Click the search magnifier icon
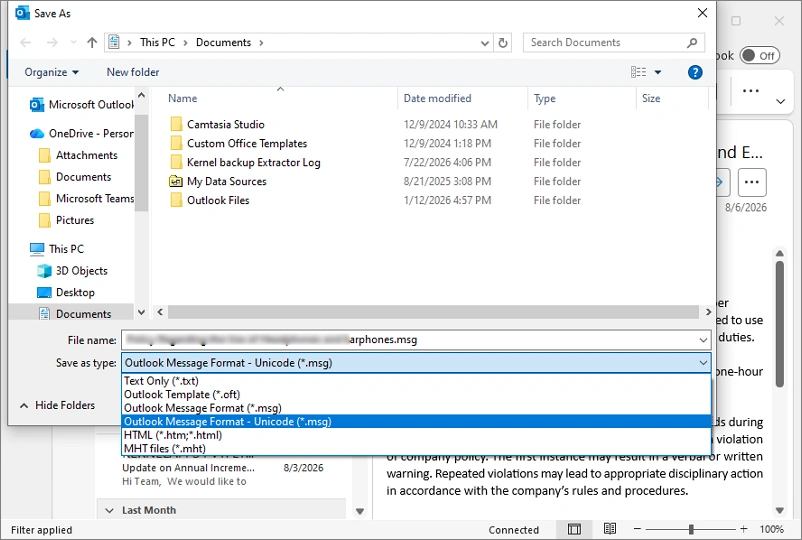802x540 pixels. [692, 42]
